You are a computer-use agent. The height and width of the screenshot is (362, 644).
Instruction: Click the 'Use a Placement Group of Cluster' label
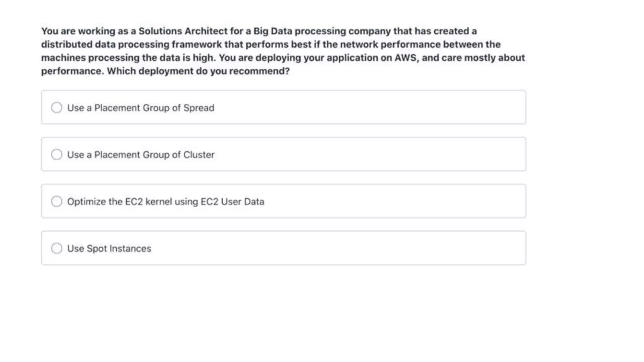click(141, 155)
